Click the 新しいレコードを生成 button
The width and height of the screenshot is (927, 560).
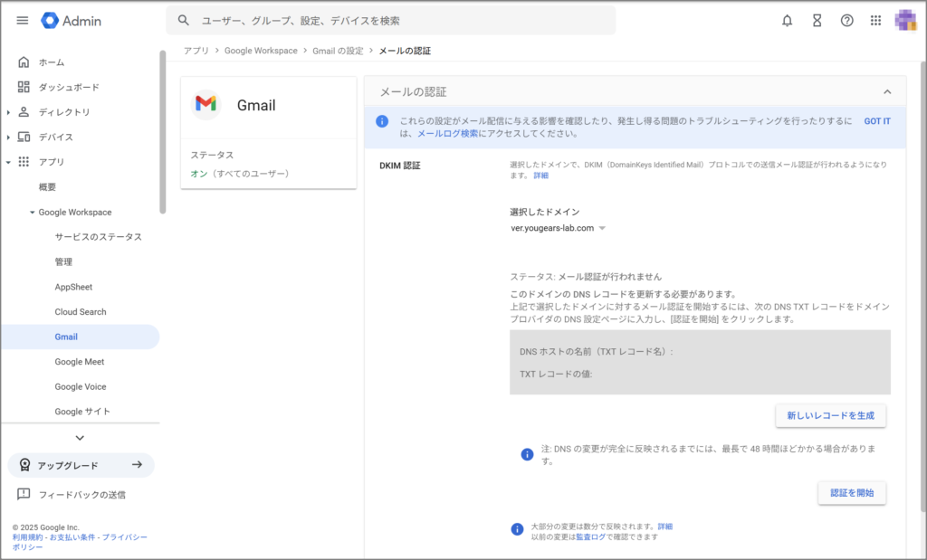click(830, 415)
